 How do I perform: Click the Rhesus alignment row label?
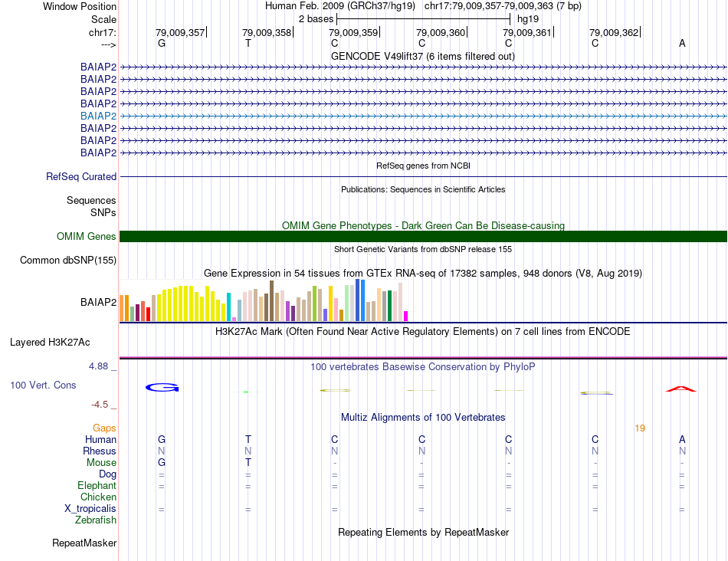[x=100, y=451]
